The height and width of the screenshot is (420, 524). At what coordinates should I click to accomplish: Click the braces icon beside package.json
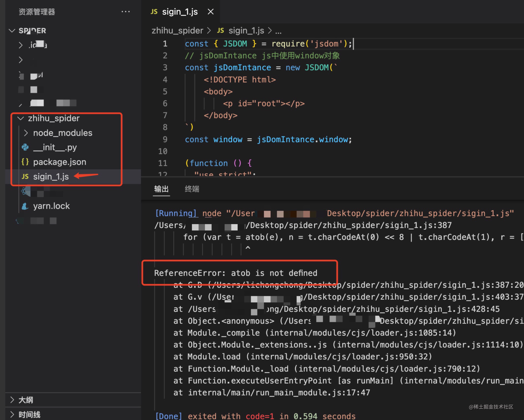pyautogui.click(x=25, y=162)
